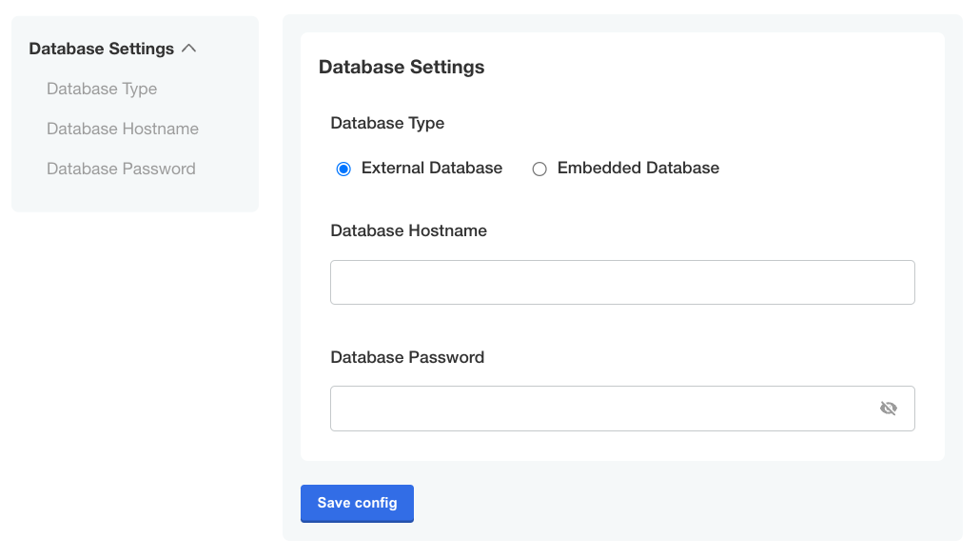Click the Database Settings panel title

click(x=402, y=67)
